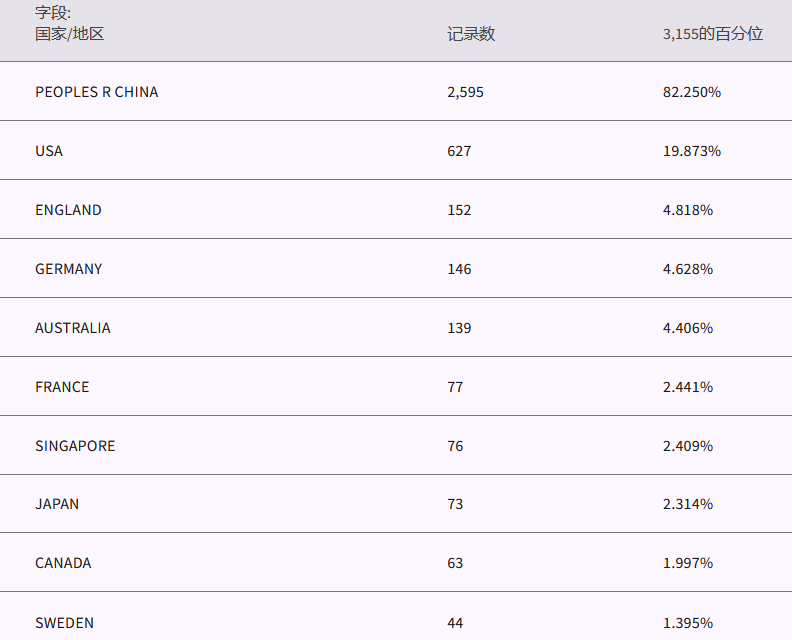Select the AUSTRALIA country entry
Image resolution: width=792 pixels, height=640 pixels.
(x=73, y=328)
